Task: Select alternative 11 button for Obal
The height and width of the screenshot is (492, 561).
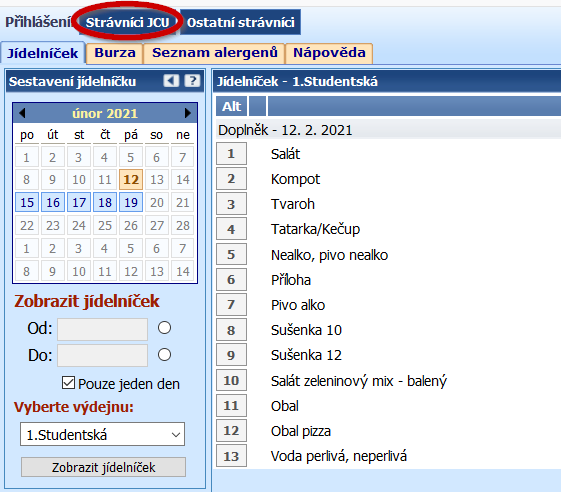Action: (x=231, y=405)
